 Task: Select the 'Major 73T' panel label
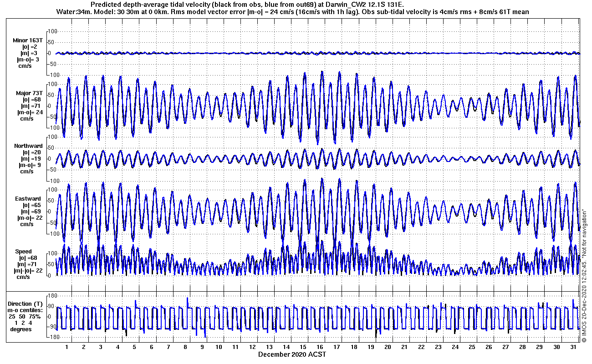coord(29,93)
